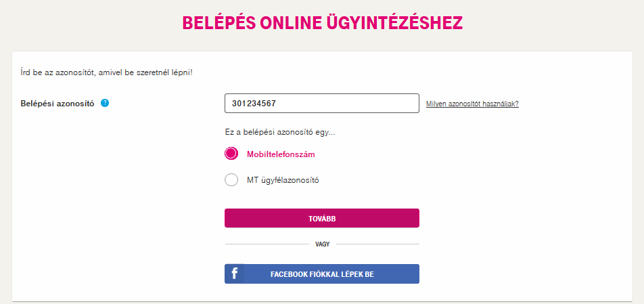Click the Belépési azonosító field label

(x=57, y=104)
